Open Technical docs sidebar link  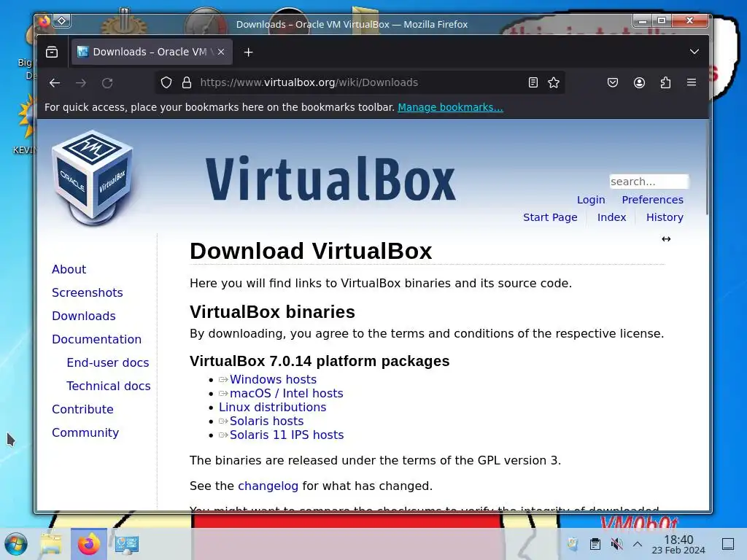tap(109, 386)
